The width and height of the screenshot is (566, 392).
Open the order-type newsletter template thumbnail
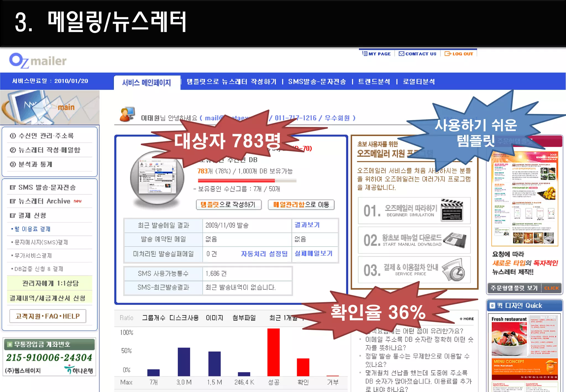pos(525,199)
